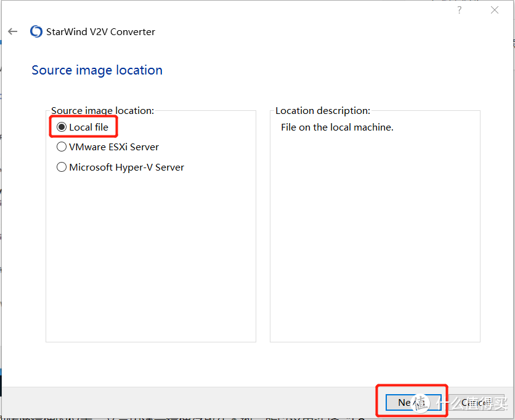
Task: Click the StarWind V2V Converter logo icon
Action: pos(36,31)
